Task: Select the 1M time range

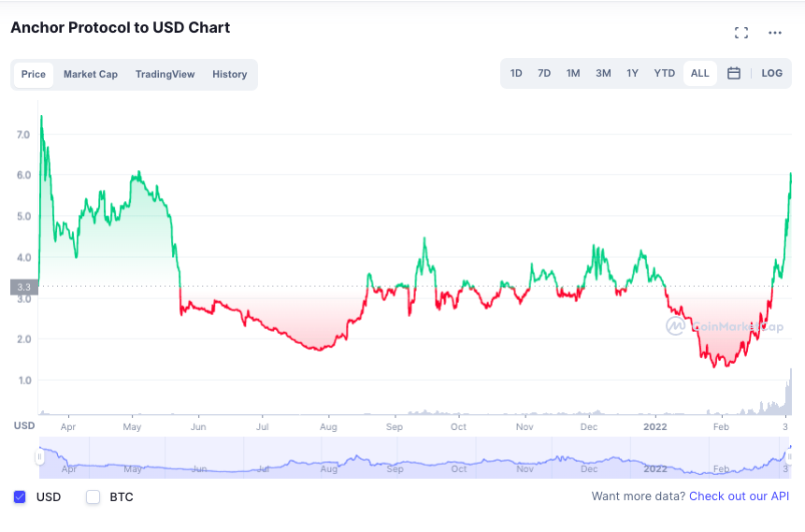Action: coord(573,74)
